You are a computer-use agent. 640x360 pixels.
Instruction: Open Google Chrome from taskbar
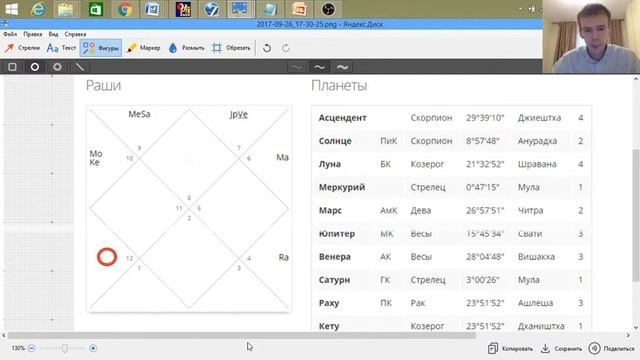point(124,9)
